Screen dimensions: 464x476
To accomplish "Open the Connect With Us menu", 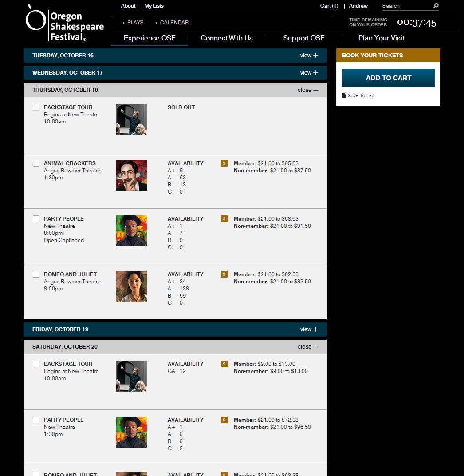I will point(227,38).
